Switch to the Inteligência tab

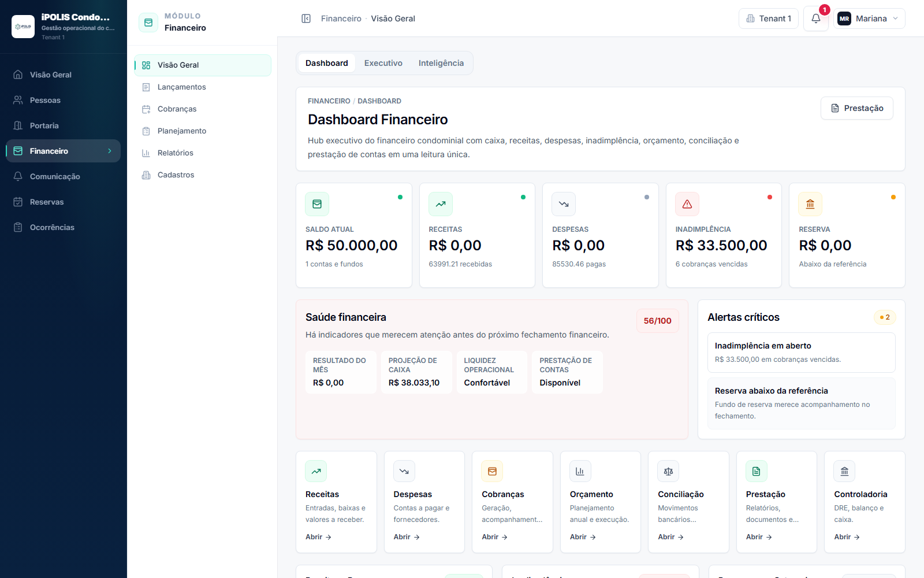(x=441, y=63)
